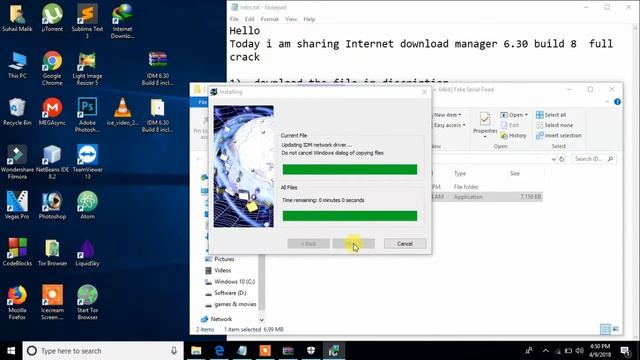Open Sublime Text 3 desktop icon
The width and height of the screenshot is (640, 360).
point(87,20)
